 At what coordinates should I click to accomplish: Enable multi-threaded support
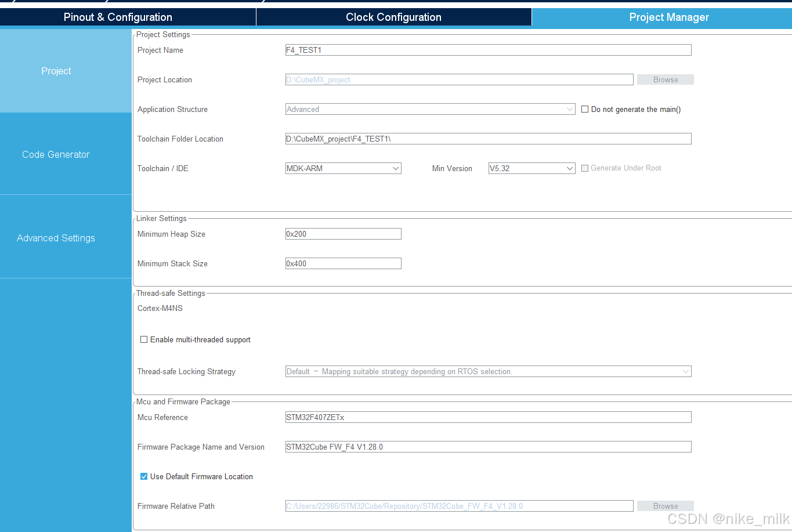tap(143, 339)
